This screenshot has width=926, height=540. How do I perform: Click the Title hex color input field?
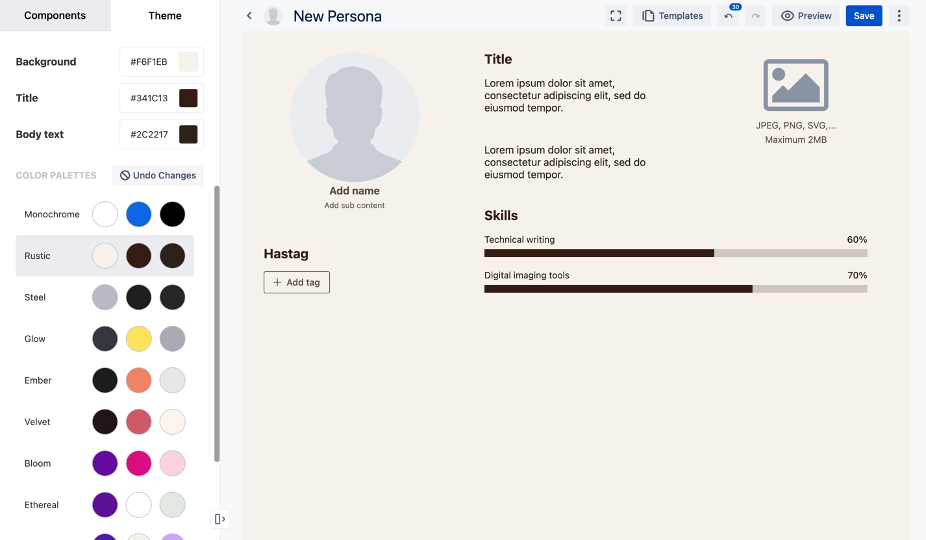(x=149, y=98)
